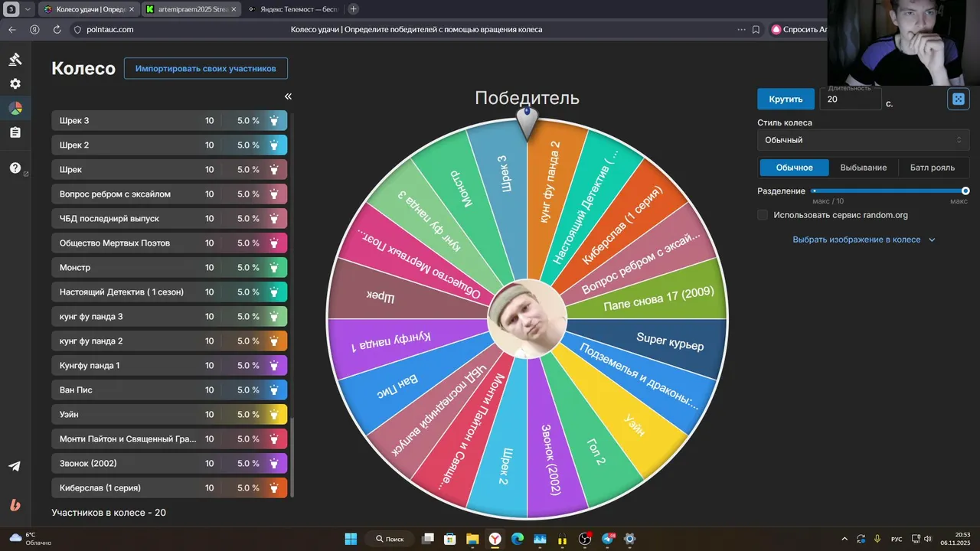The image size is (980, 551).
Task: Click highlight flashlight icon for Шрек 2
Action: [x=274, y=145]
